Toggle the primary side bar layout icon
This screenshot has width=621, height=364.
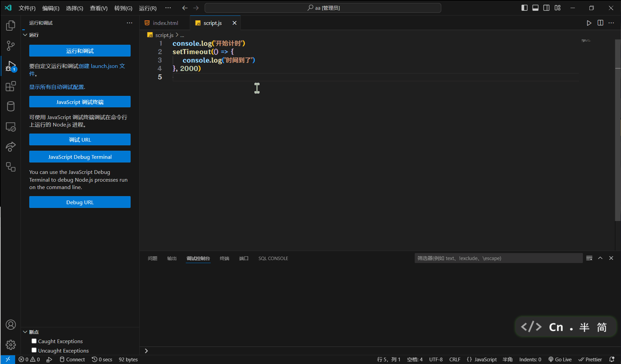tap(524, 8)
